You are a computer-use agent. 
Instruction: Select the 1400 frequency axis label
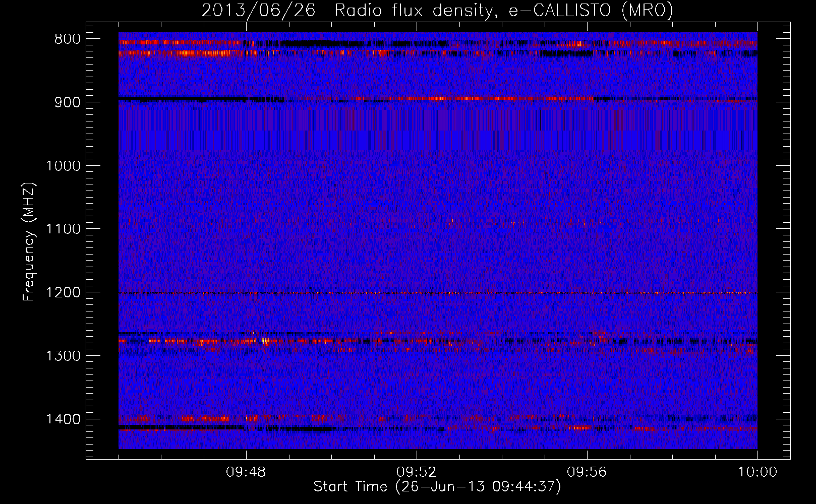coord(63,419)
